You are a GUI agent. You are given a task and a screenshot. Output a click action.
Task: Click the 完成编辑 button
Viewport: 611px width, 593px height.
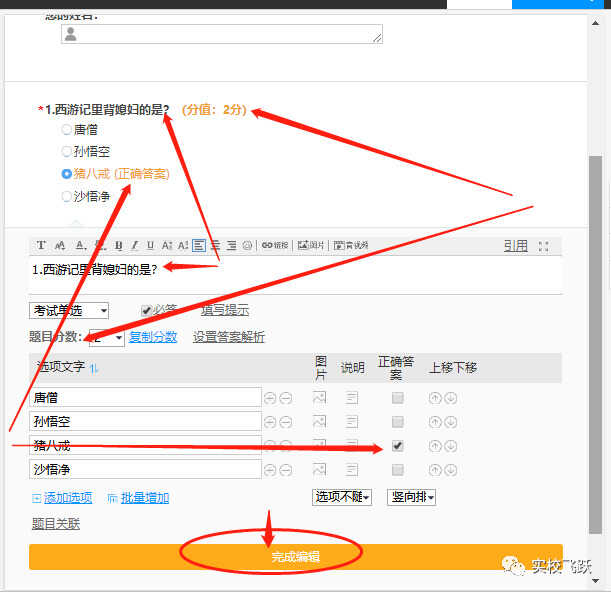[x=296, y=557]
